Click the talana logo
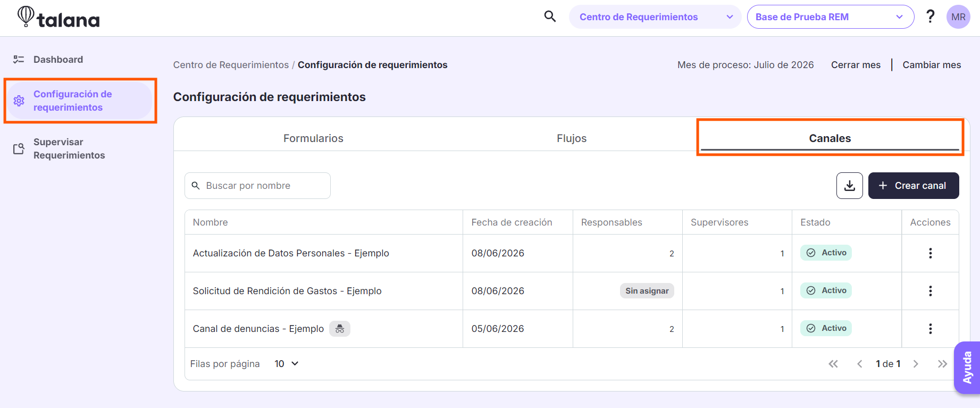The image size is (980, 408). point(58,17)
